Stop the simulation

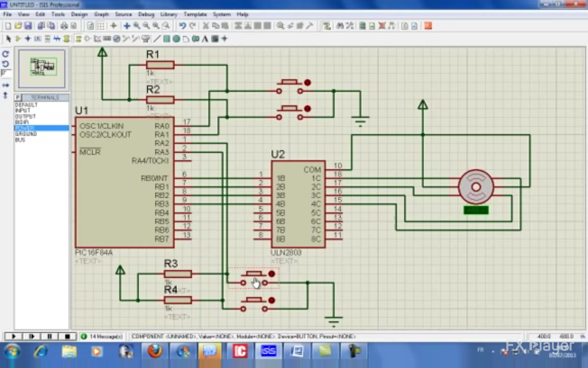point(67,336)
